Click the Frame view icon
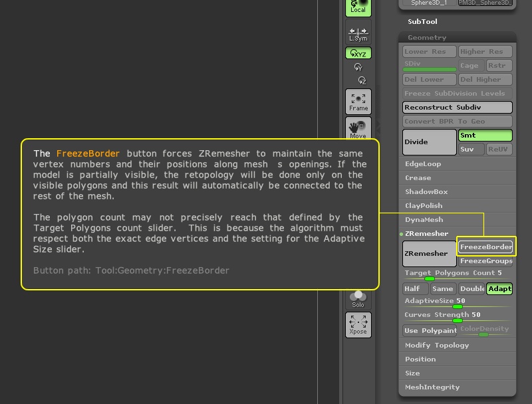This screenshot has height=404, width=532. click(358, 102)
